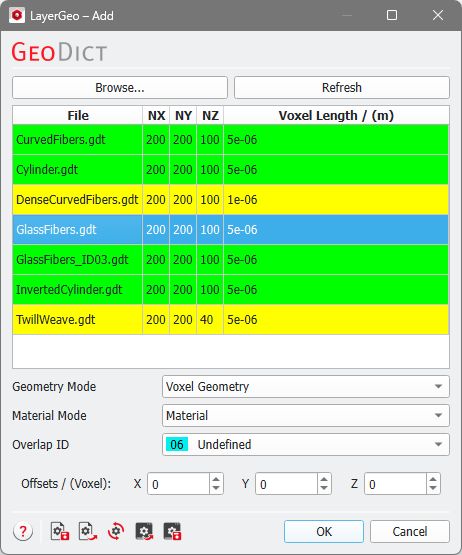The image size is (462, 555).
Task: Click the cyan 06 Overlap ID swatch
Action: pyautogui.click(x=177, y=445)
